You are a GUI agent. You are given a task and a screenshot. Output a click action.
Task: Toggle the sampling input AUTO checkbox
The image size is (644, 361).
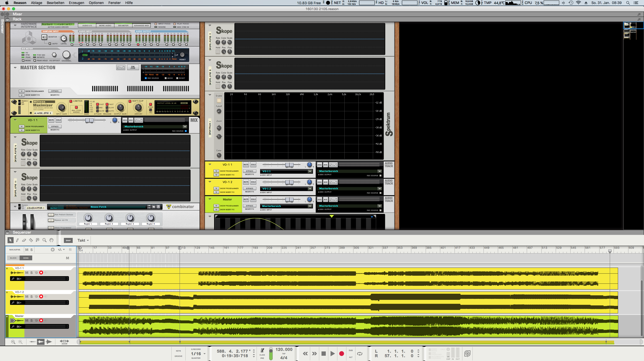[50, 44]
